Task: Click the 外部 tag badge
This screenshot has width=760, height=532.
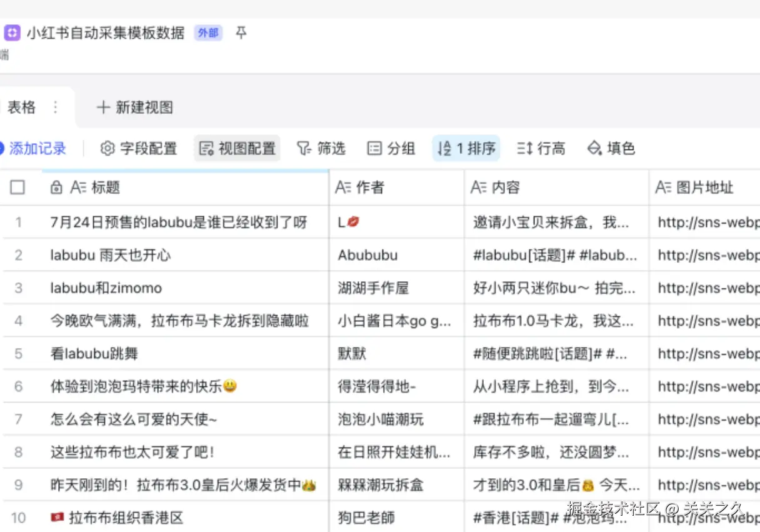Action: pyautogui.click(x=208, y=33)
